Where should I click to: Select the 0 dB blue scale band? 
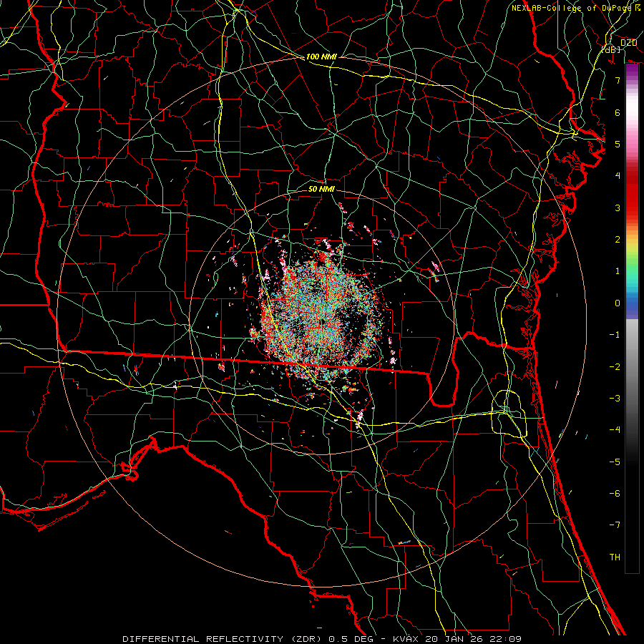tap(632, 303)
